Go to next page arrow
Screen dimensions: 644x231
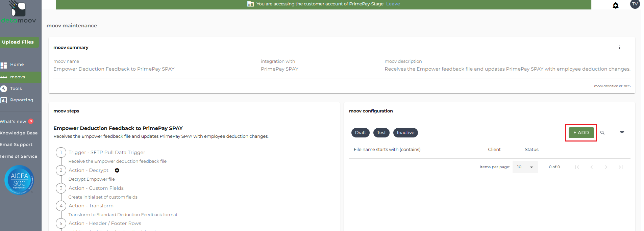click(606, 167)
